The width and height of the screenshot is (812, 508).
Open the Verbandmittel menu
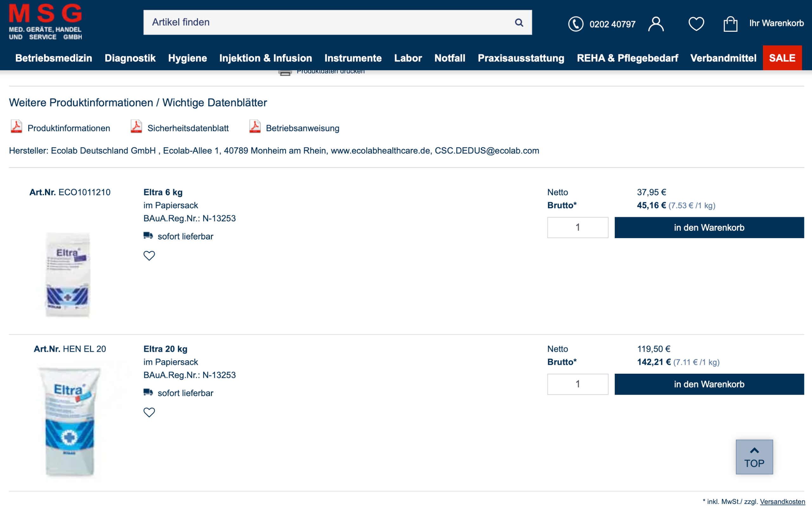[723, 58]
